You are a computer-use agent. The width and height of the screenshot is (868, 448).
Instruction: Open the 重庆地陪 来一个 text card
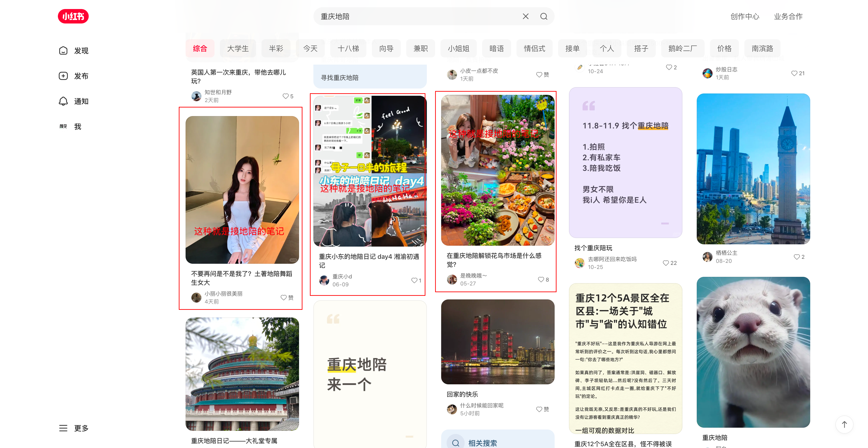pyautogui.click(x=370, y=374)
